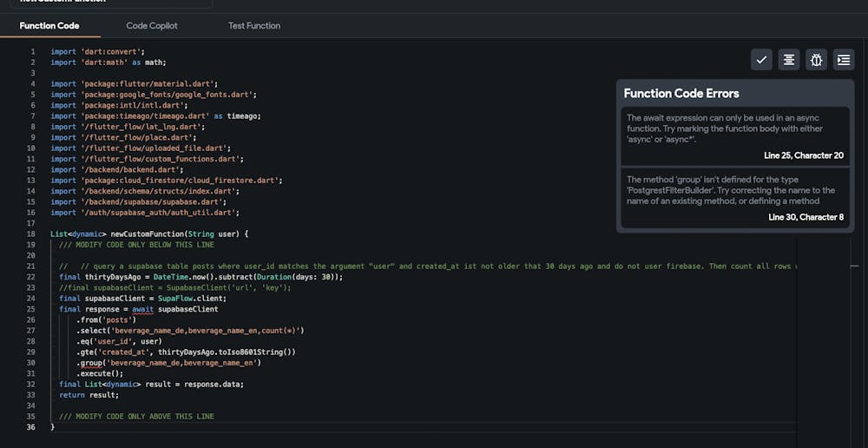Jump to the Line 25, Character 20 error
Image resolution: width=868 pixels, height=448 pixels.
pos(805,155)
